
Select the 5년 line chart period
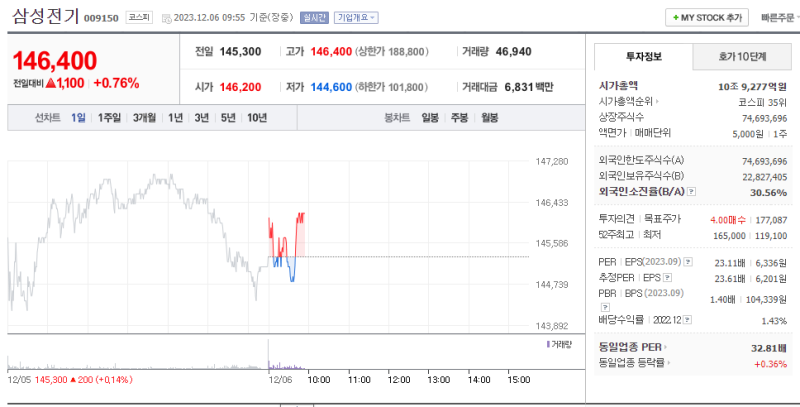click(x=228, y=118)
